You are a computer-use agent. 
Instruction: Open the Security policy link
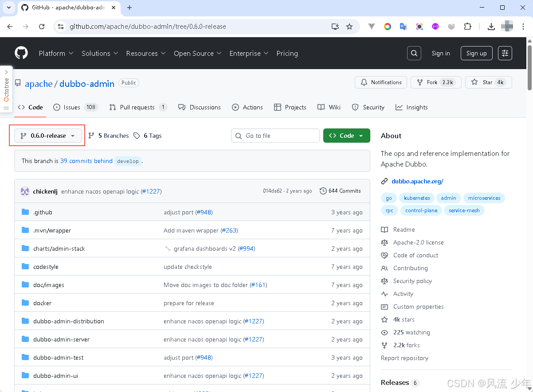(x=412, y=281)
